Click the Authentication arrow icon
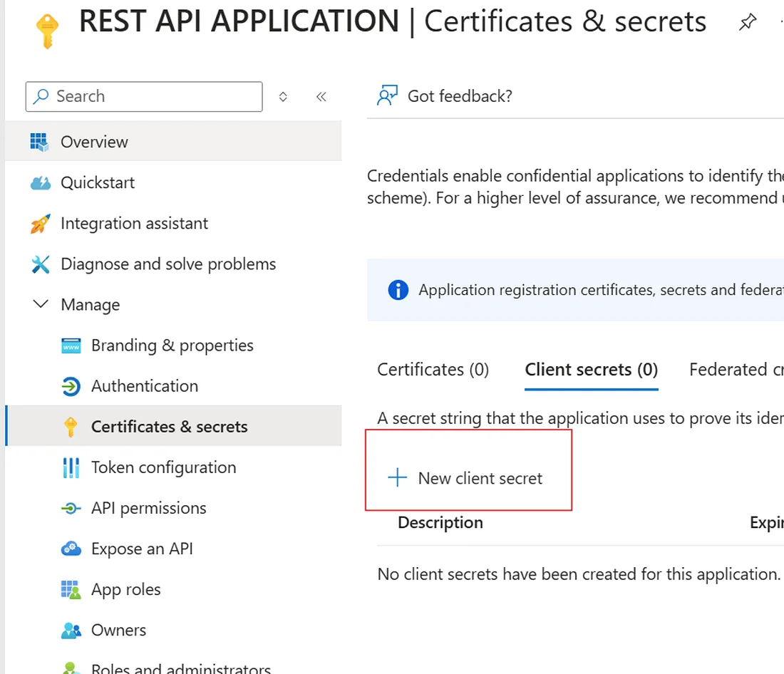The height and width of the screenshot is (674, 784). coord(71,386)
